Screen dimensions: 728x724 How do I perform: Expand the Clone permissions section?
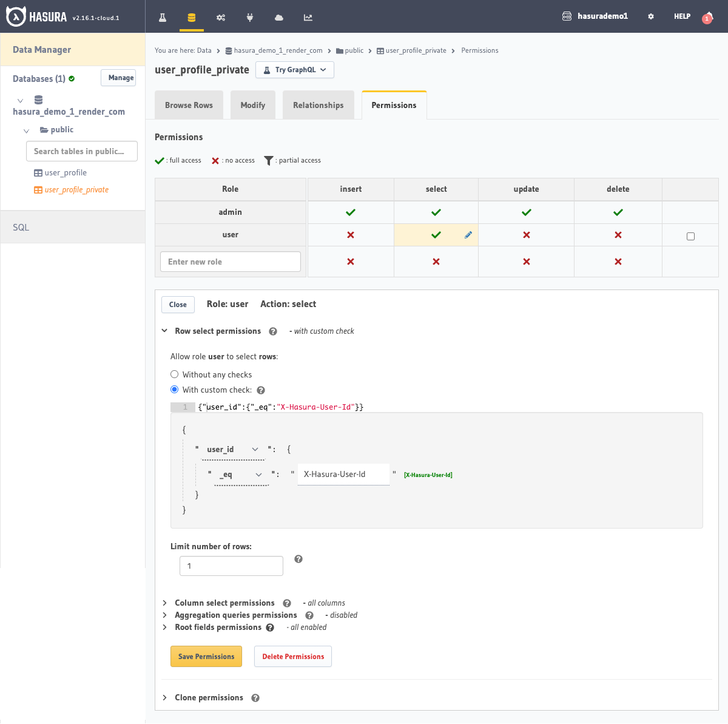pyautogui.click(x=164, y=697)
